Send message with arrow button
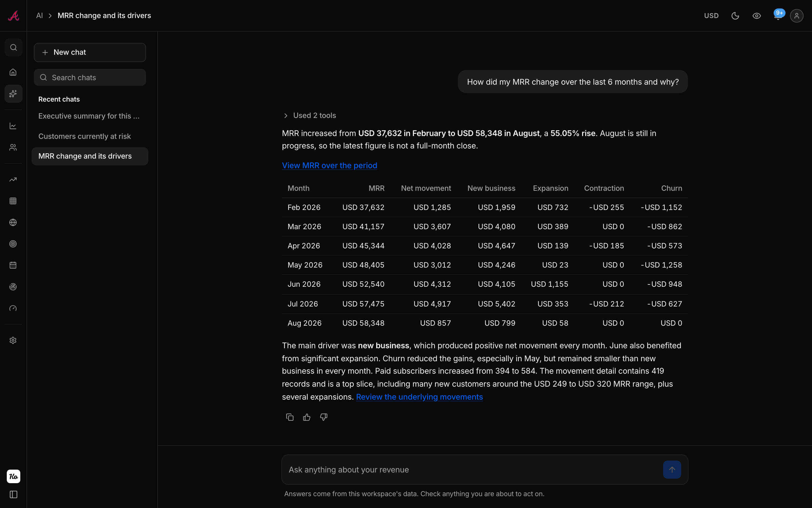This screenshot has height=508, width=812. pos(672,470)
